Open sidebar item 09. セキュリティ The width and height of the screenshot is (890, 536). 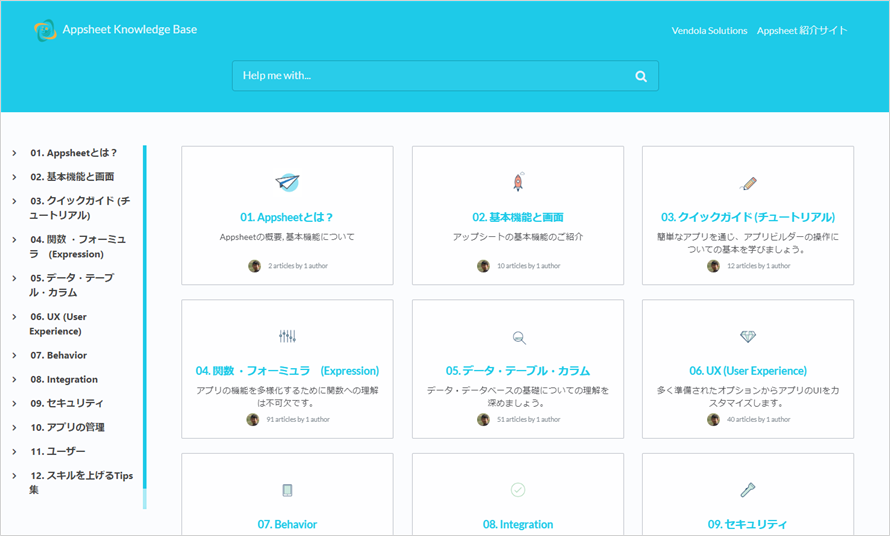pos(66,404)
